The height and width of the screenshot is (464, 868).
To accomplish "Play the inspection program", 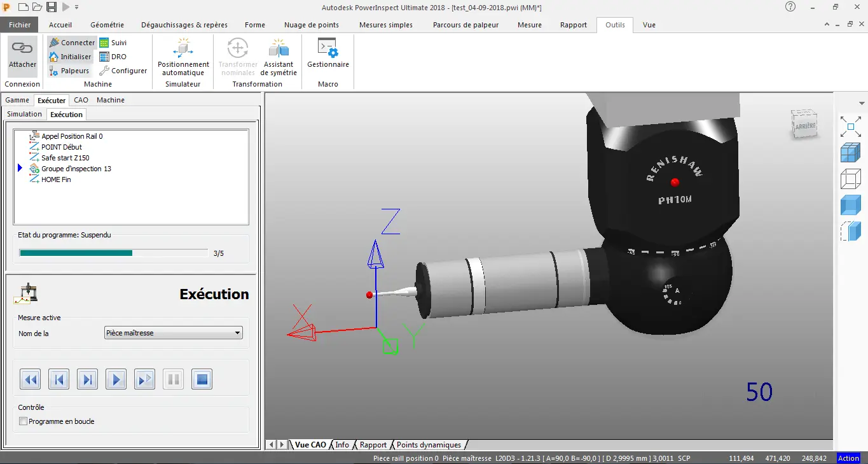I will pos(116,380).
